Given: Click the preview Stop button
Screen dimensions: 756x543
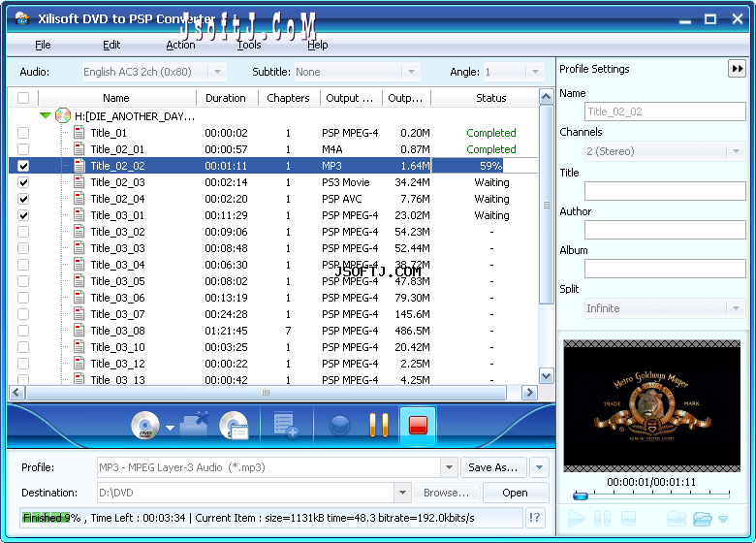Looking at the screenshot, I should click(628, 519).
